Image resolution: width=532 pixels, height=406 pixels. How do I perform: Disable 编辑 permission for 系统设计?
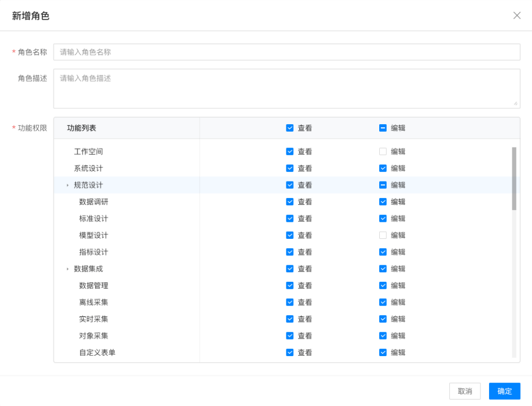coord(383,168)
